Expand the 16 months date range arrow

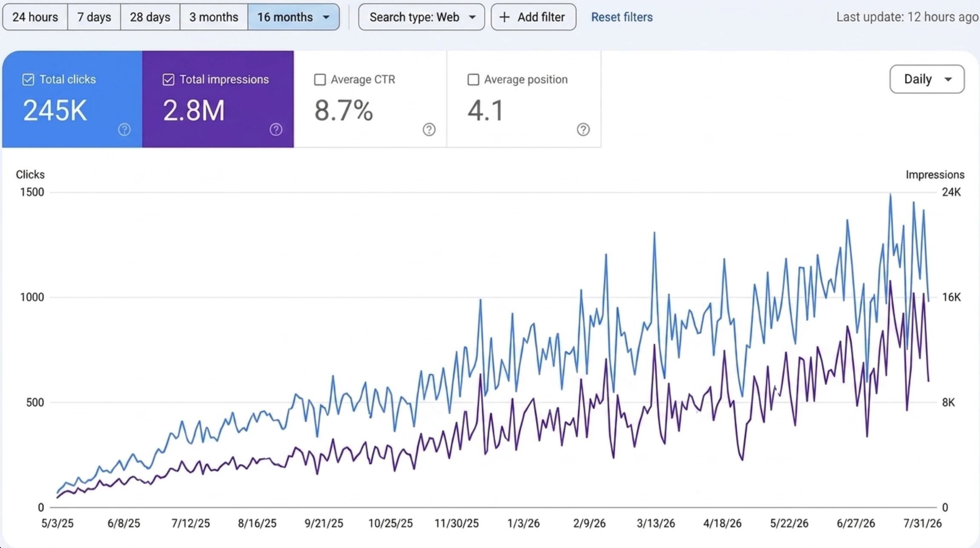[326, 17]
